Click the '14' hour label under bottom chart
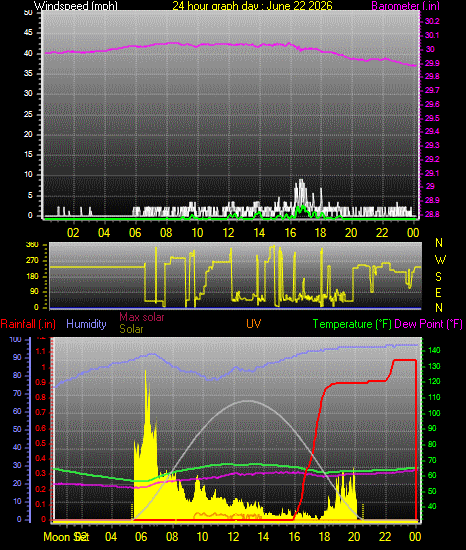The image size is (466, 550). pos(263,537)
